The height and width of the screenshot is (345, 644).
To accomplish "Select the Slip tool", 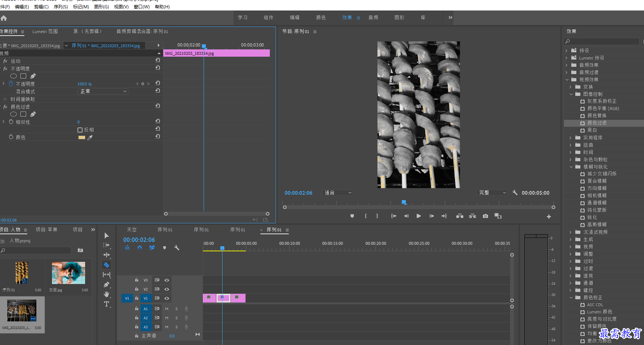I will 107,275.
